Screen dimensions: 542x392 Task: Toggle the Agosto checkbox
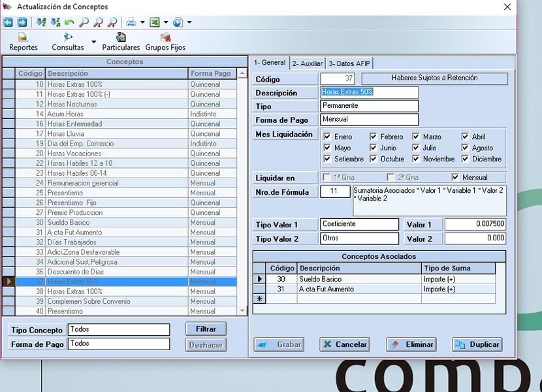(x=465, y=148)
